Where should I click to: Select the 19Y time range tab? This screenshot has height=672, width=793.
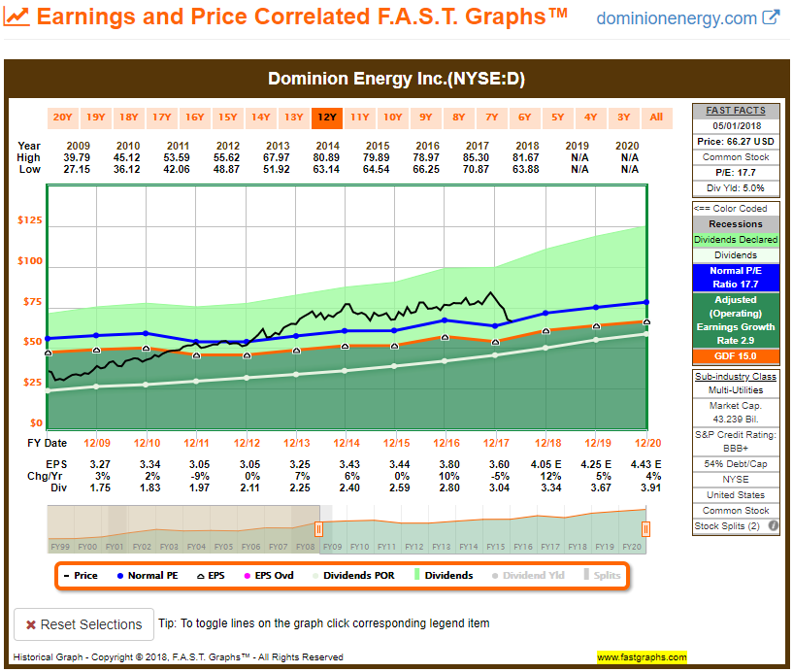(95, 118)
